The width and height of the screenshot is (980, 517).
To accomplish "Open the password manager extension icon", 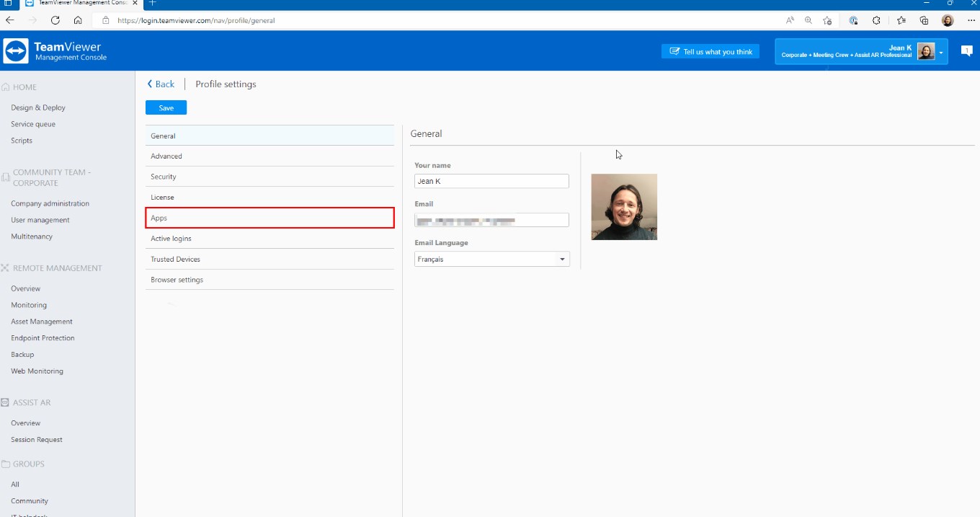I will [x=854, y=20].
